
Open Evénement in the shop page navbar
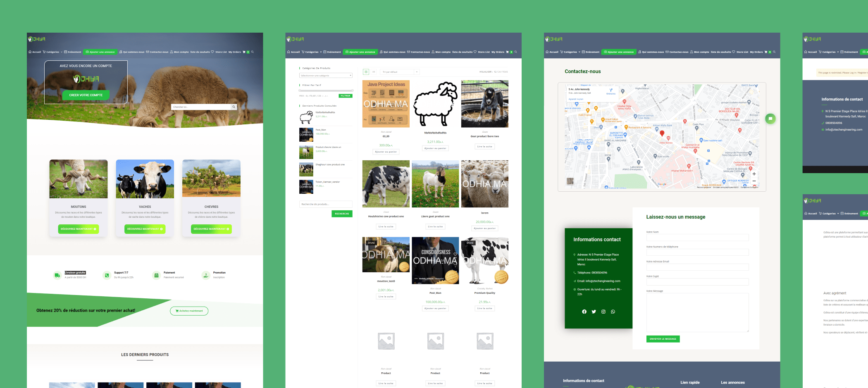click(x=332, y=52)
